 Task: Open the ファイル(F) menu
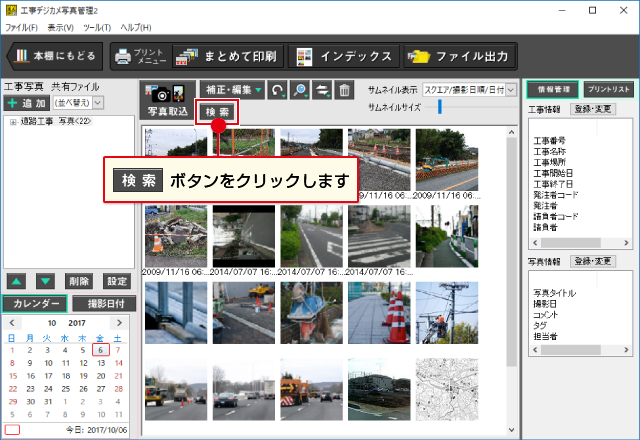click(22, 27)
